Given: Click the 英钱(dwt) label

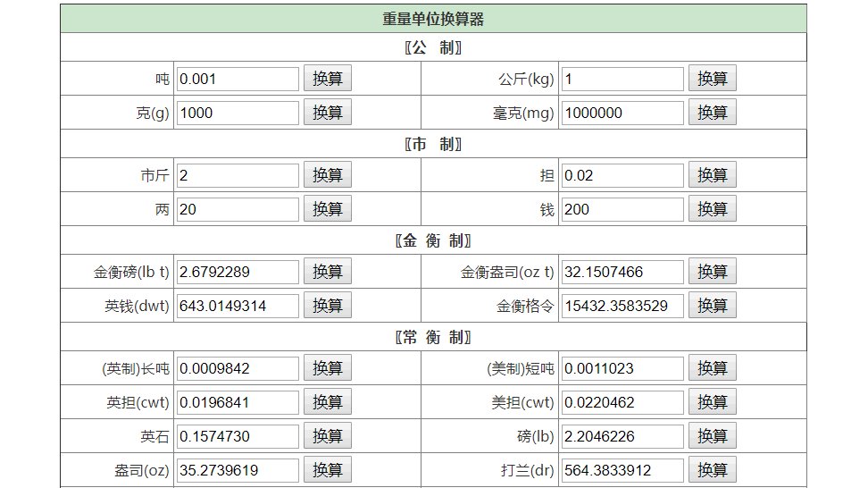Looking at the screenshot, I should 137,306.
